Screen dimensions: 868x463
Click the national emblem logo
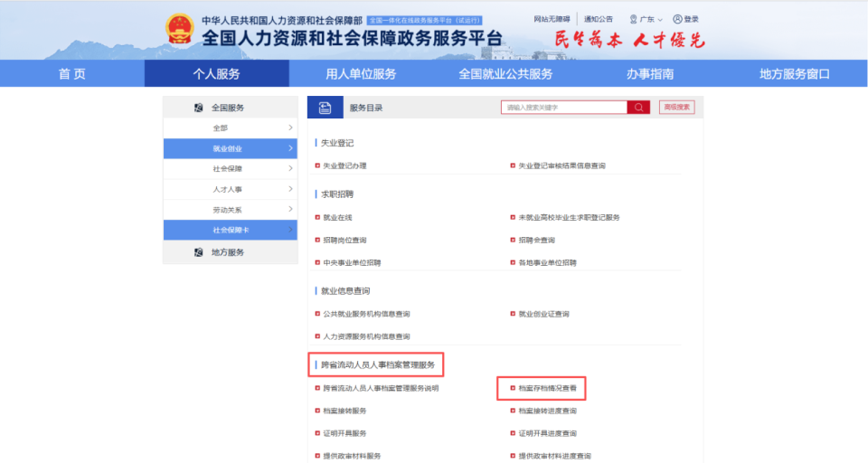[180, 29]
